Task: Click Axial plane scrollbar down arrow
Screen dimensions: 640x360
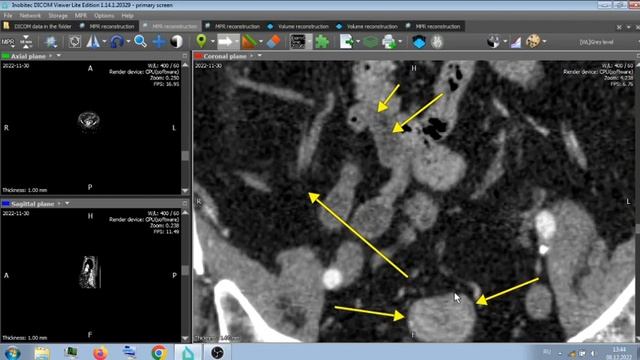Action: [x=185, y=191]
